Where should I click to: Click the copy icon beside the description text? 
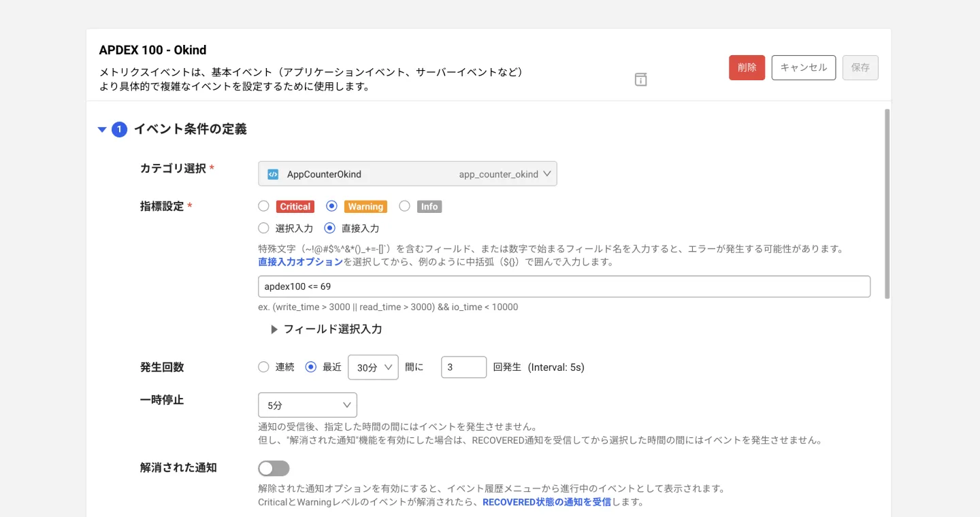(x=640, y=79)
